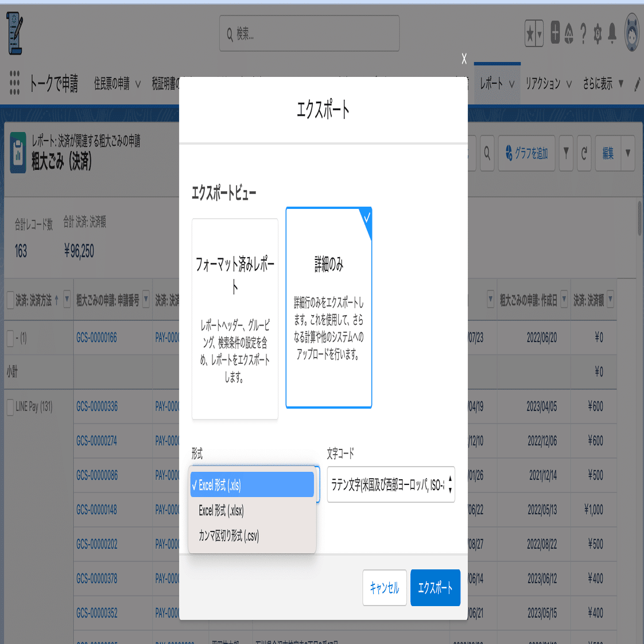Open the notifications bell
This screenshot has width=644, height=644.
click(x=612, y=33)
